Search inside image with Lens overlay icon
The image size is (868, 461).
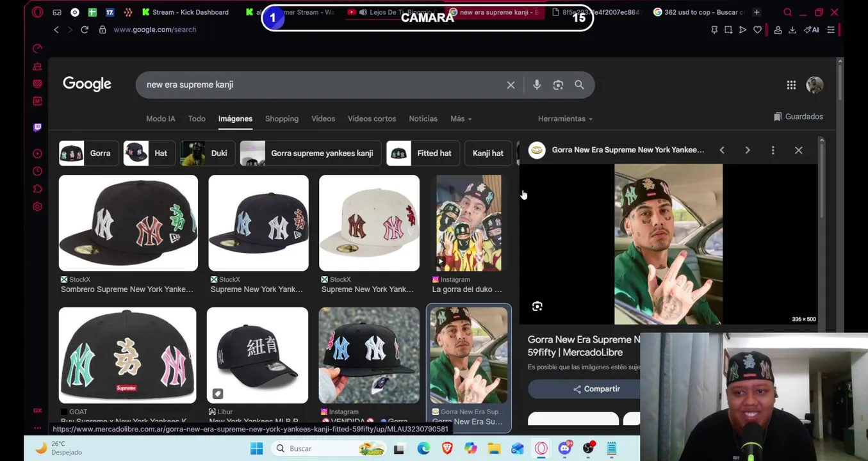coord(537,307)
